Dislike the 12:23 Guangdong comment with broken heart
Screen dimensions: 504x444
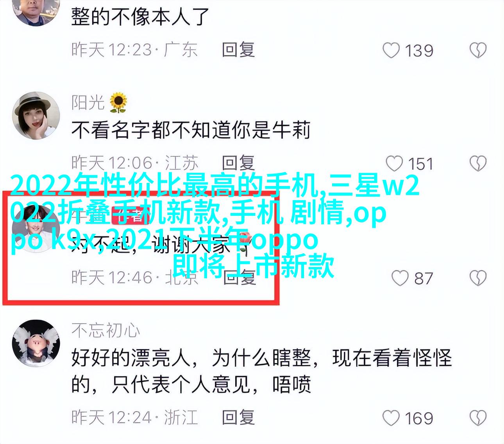point(477,50)
